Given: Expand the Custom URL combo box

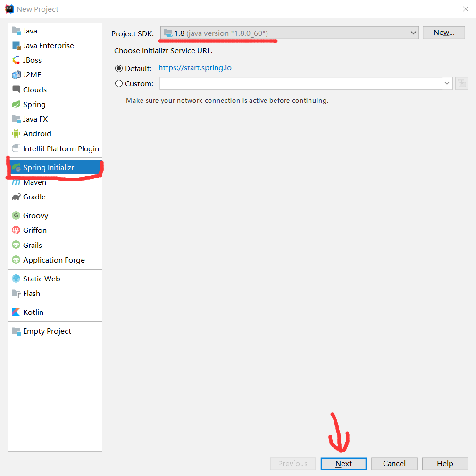Looking at the screenshot, I should [447, 83].
